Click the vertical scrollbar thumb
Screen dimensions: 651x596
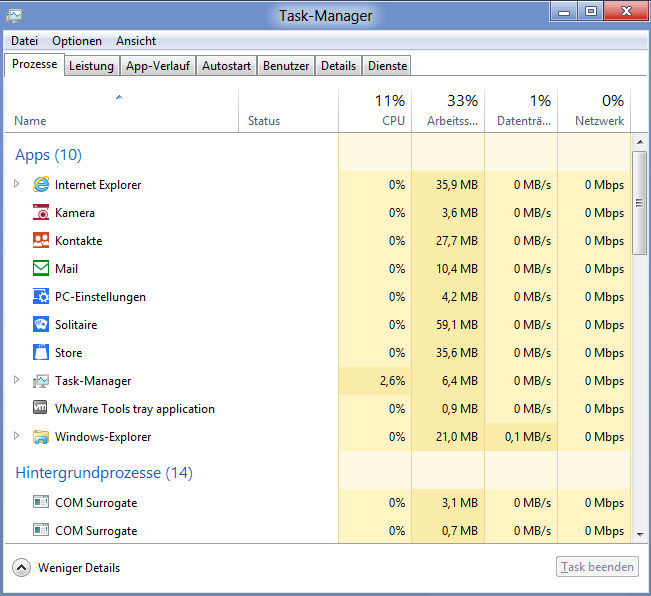pyautogui.click(x=639, y=203)
